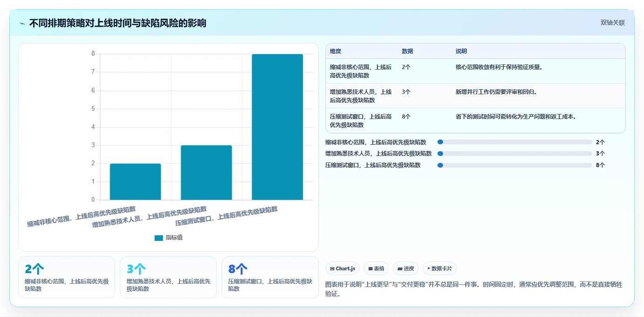Click progress bar for 压缩测试窗口 row

(515, 165)
